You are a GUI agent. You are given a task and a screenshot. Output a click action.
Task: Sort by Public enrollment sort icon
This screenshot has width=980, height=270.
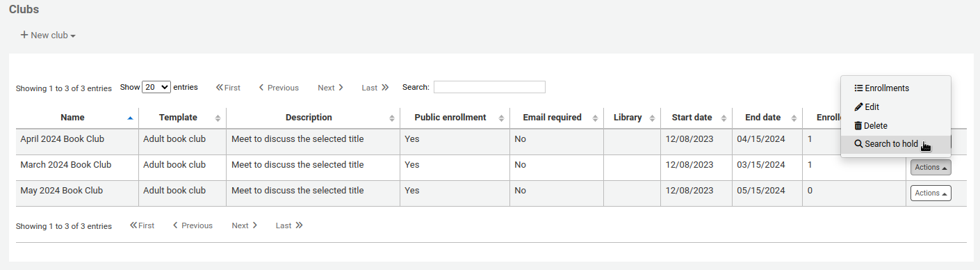tap(501, 118)
